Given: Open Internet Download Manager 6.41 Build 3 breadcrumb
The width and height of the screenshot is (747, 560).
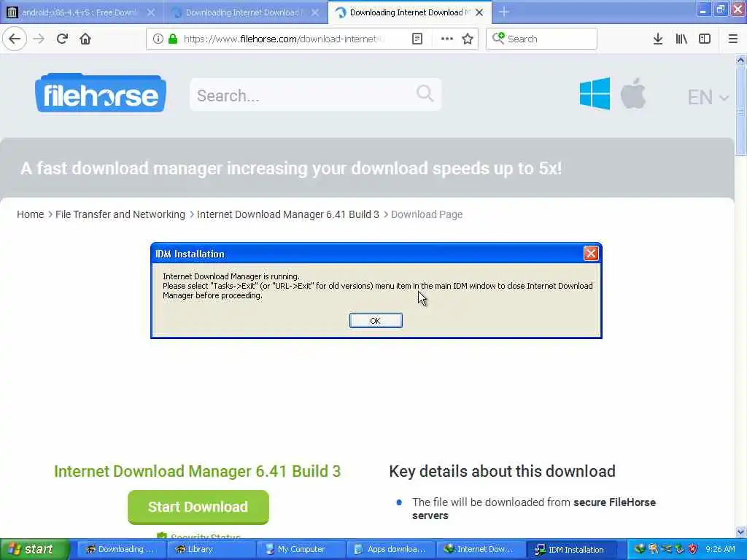Looking at the screenshot, I should point(287,214).
